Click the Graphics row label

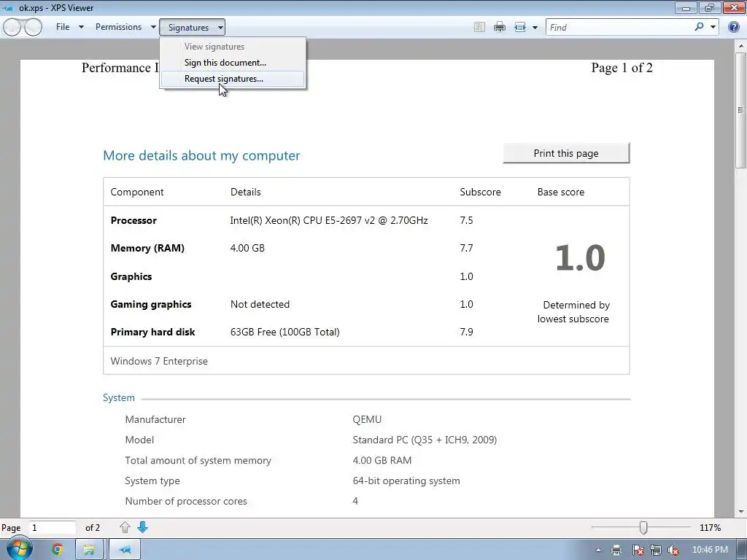click(131, 276)
